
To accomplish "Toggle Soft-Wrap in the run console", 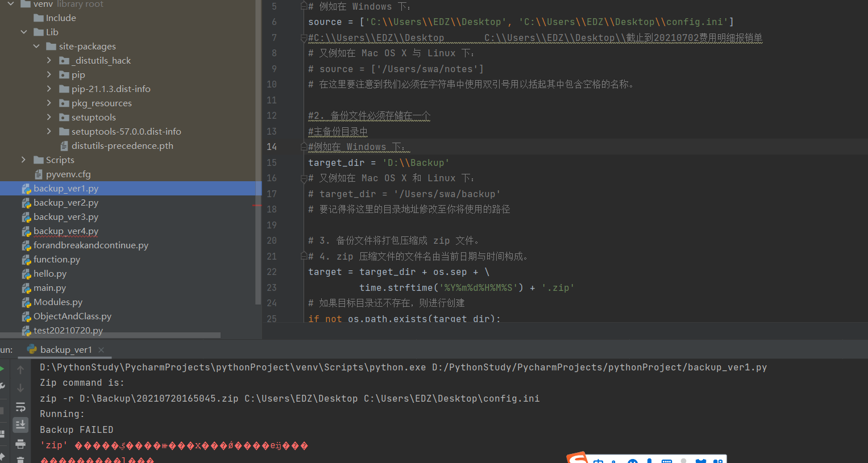I will click(x=20, y=407).
